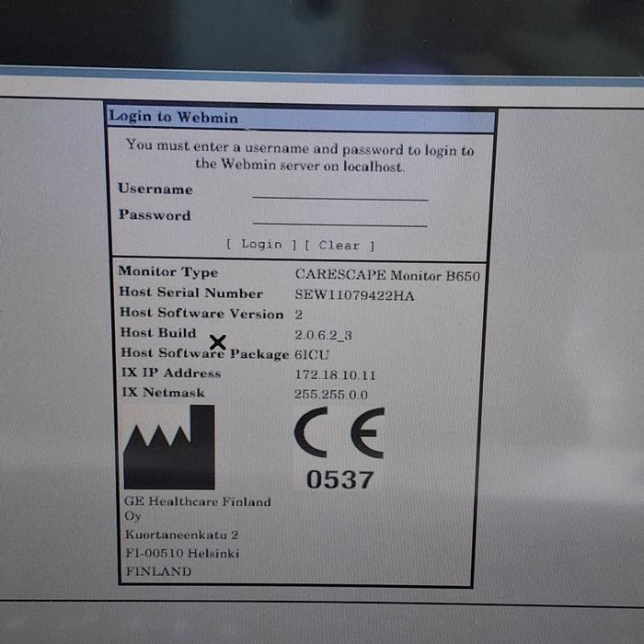644x644 pixels.
Task: Select the Kuortaneenkatu 2 address line
Action: (182, 535)
